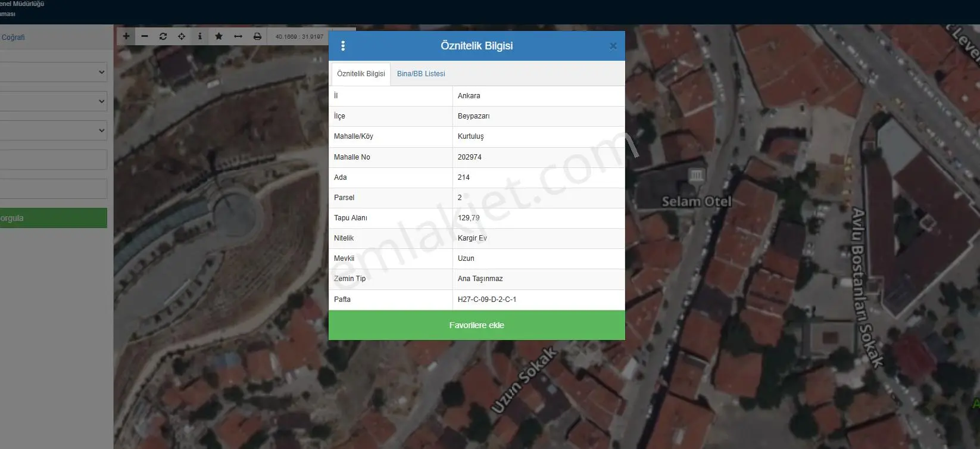
Task: Click the green Sorgula query button
Action: [x=54, y=218]
